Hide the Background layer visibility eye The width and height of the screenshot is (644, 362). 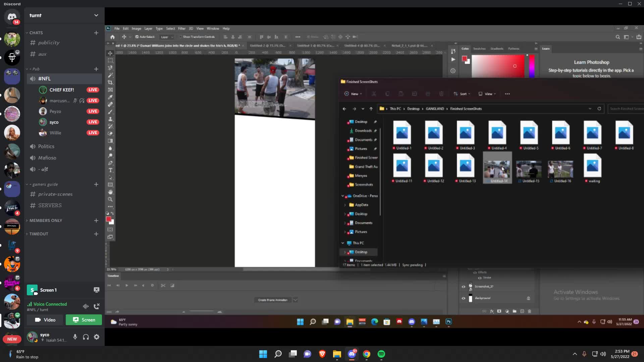464,298
